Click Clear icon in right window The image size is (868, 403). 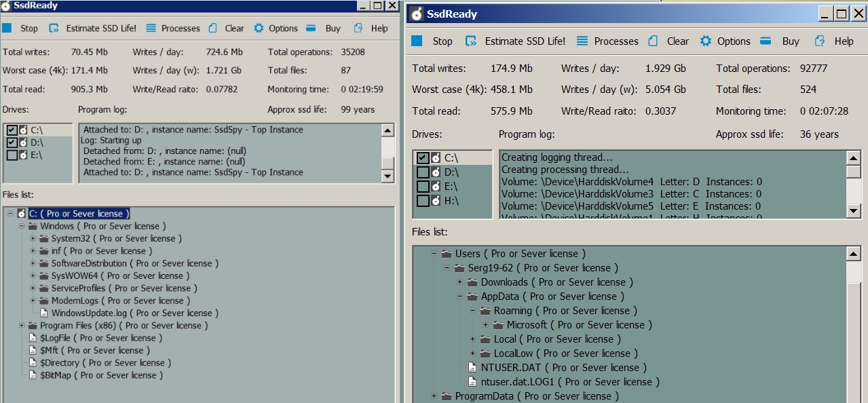click(653, 41)
